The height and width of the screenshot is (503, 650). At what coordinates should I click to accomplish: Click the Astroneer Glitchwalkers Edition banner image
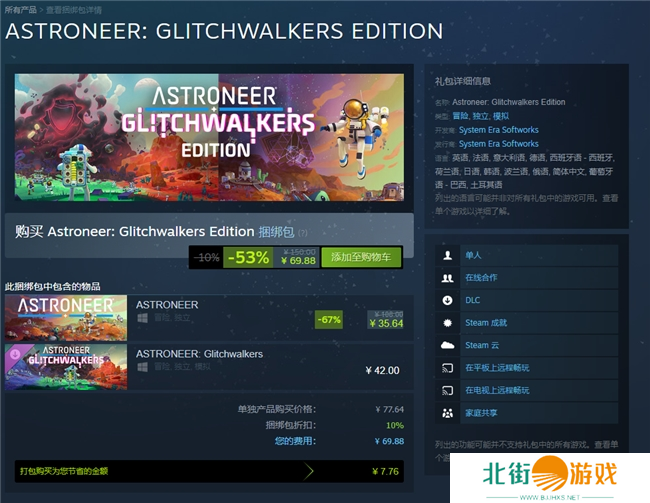[209, 137]
